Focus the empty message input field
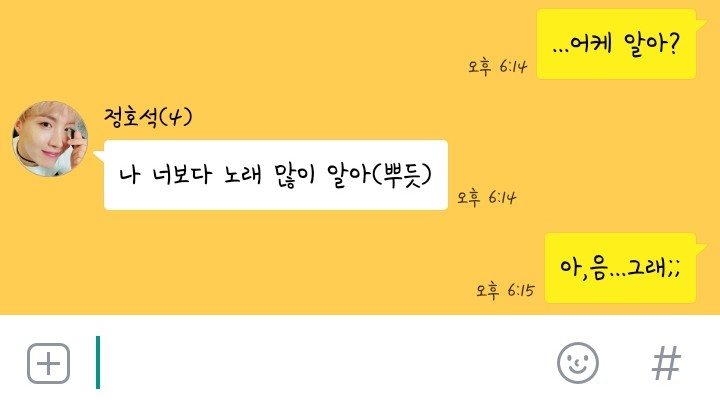Viewport: 720px width, 411px height. pos(321,363)
